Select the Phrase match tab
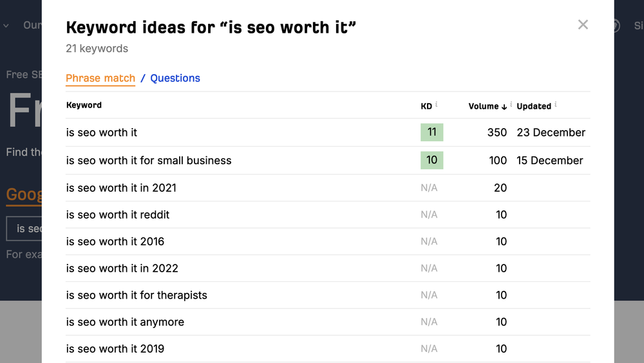This screenshot has height=363, width=644. click(x=100, y=78)
